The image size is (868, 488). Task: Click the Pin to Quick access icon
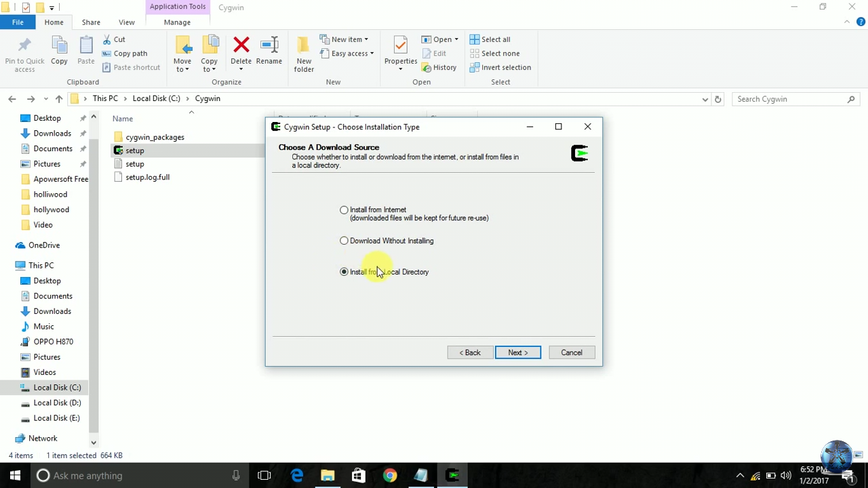pos(24,54)
